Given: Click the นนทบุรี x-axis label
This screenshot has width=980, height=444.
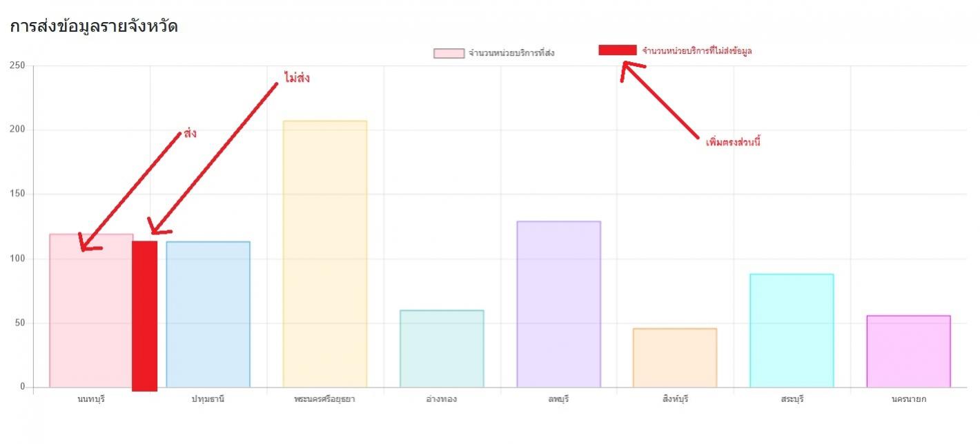Looking at the screenshot, I should [91, 398].
